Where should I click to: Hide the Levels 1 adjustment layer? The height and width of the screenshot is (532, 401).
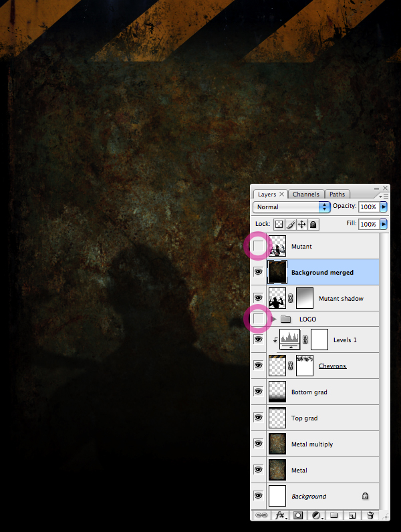click(x=258, y=340)
